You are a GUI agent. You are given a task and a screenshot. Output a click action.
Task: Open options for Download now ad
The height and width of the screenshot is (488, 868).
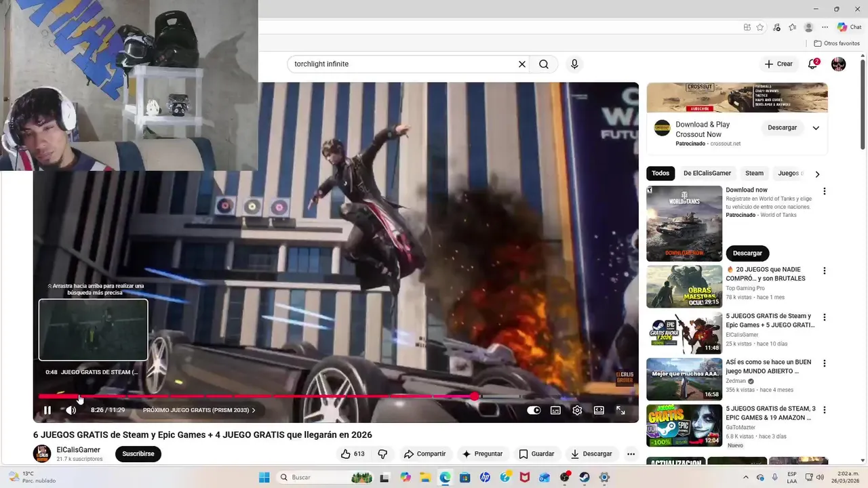click(x=825, y=191)
